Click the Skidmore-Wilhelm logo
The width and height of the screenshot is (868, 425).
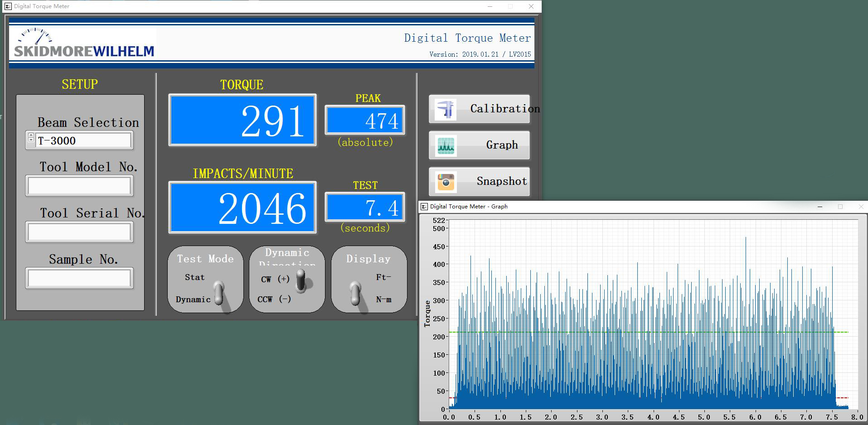pyautogui.click(x=84, y=43)
